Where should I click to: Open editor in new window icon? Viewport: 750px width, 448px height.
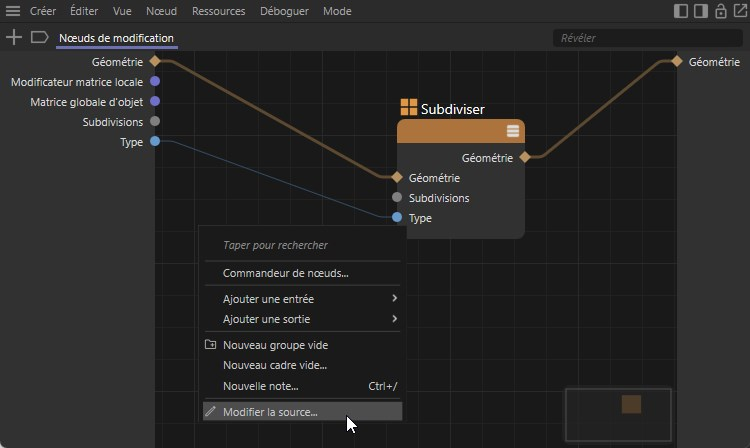(x=738, y=11)
